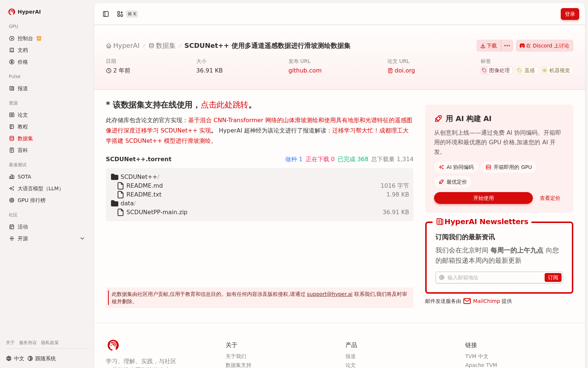Open 关于 link in sidebar footer
The image size is (588, 368).
(x=10, y=343)
